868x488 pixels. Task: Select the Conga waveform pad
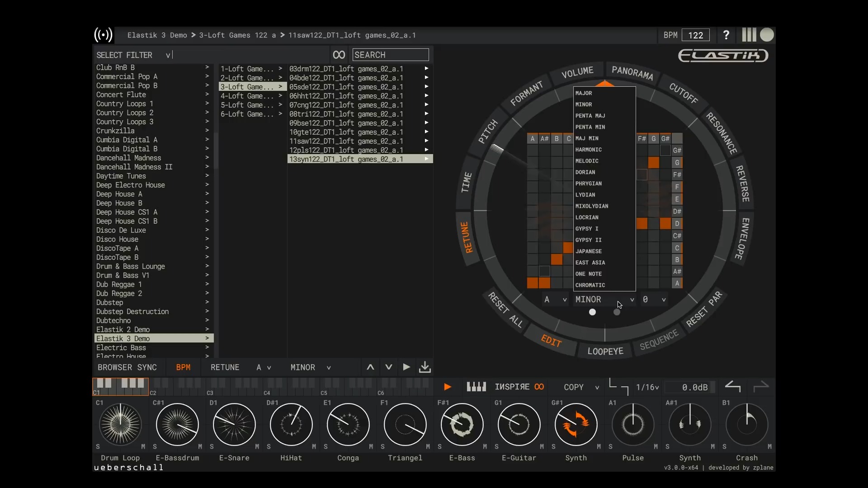348,425
